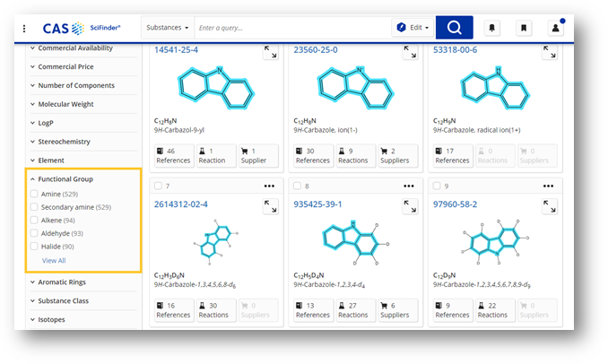The image size is (608, 364).
Task: Select substance 8 checkbox
Action: click(x=298, y=186)
